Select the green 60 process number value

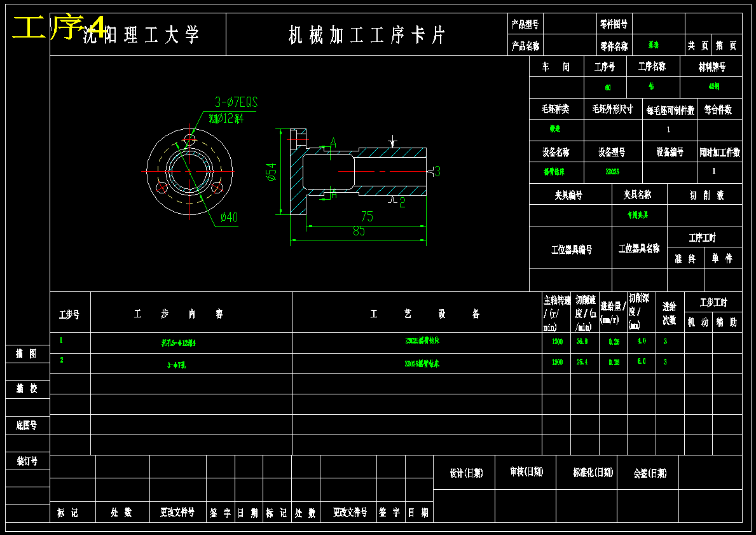pos(607,87)
